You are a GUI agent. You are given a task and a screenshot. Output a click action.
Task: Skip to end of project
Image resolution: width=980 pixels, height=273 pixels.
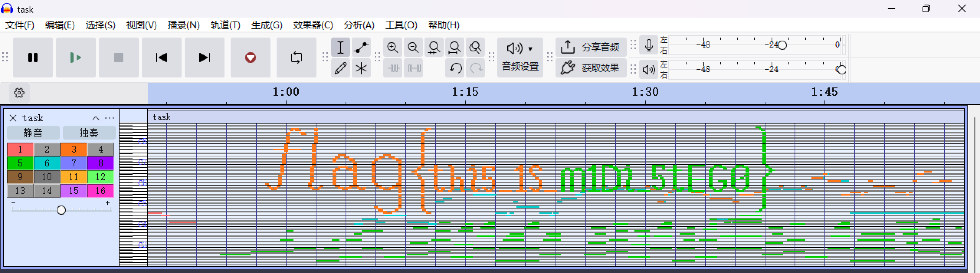click(x=204, y=58)
